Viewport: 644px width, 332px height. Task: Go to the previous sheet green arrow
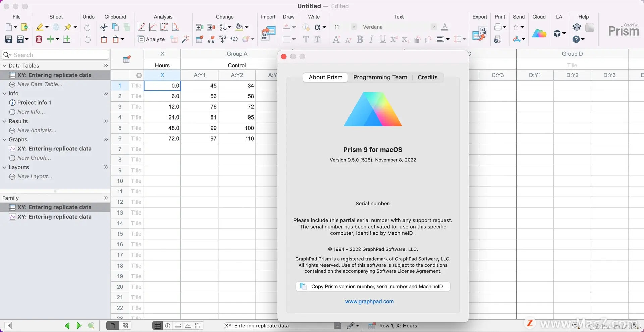67,326
